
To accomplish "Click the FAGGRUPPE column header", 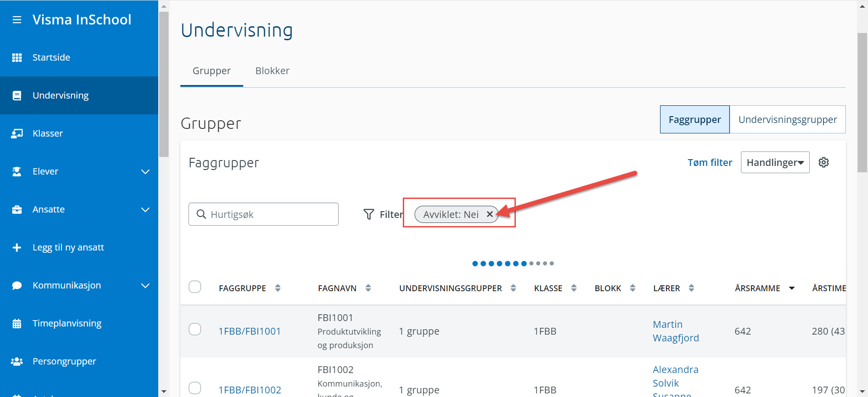I will pyautogui.click(x=242, y=288).
